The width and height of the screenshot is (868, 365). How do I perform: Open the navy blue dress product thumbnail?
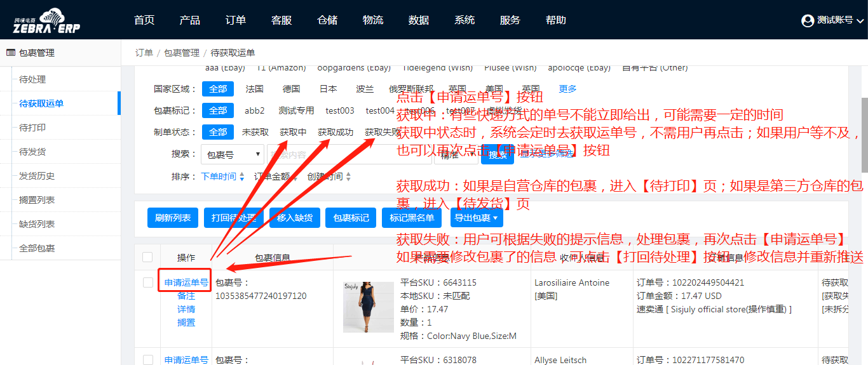tap(368, 307)
